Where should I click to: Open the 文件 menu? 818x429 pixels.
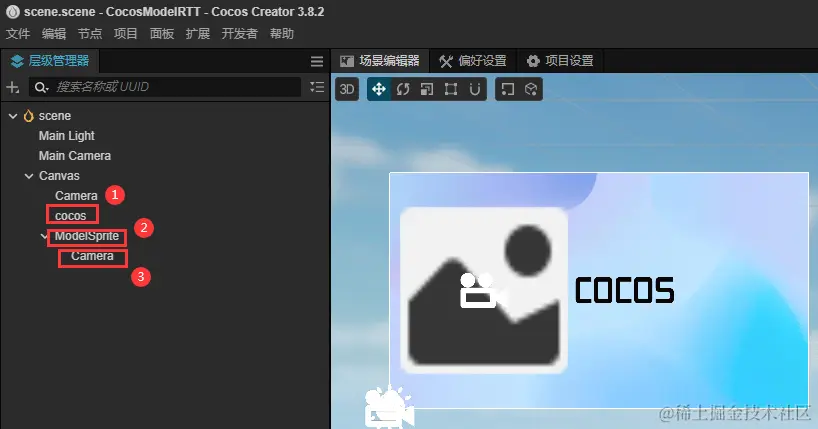coord(18,34)
